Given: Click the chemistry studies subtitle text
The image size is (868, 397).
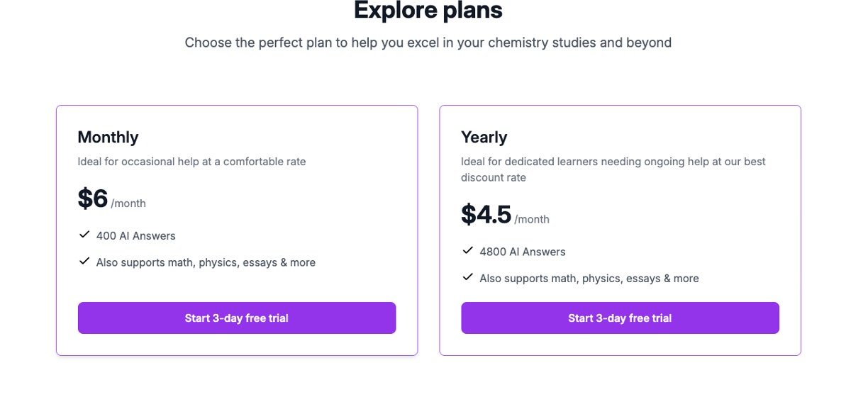Looking at the screenshot, I should click(x=428, y=43).
